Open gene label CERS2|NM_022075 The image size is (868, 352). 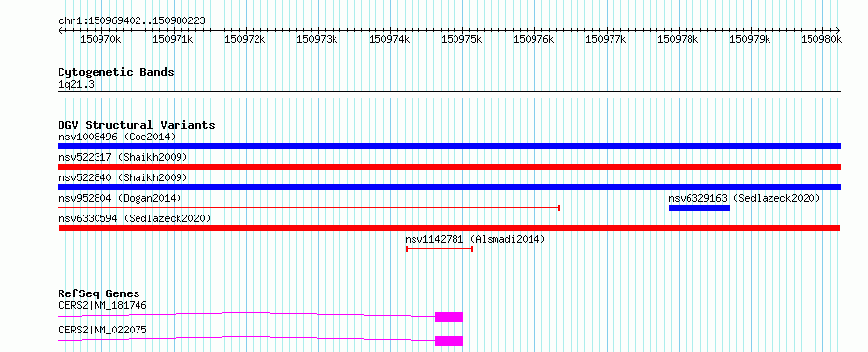tap(102, 331)
